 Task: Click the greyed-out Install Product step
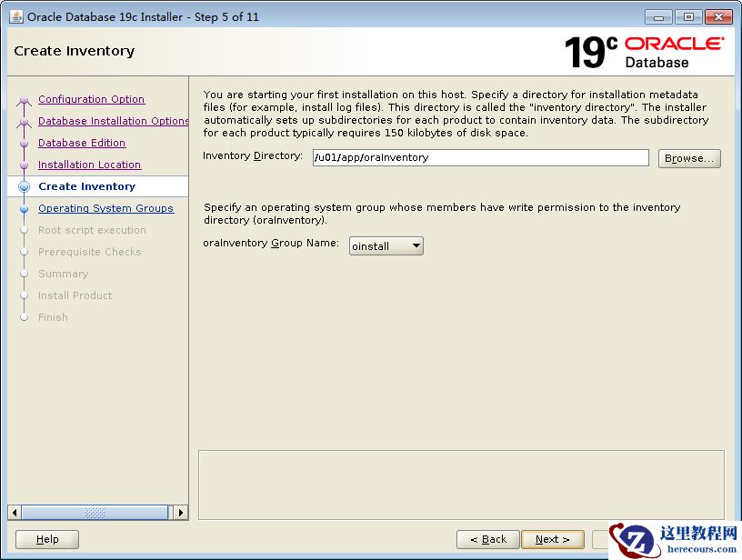point(75,295)
